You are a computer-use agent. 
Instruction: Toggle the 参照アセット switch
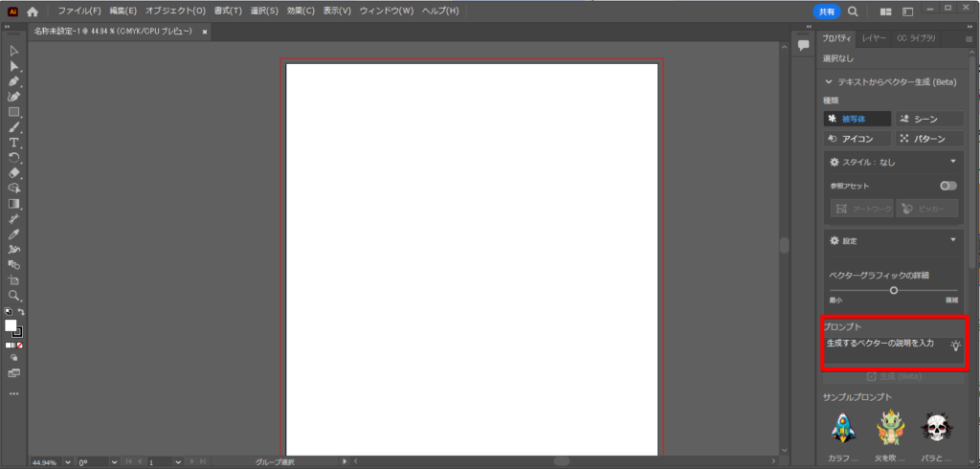948,186
